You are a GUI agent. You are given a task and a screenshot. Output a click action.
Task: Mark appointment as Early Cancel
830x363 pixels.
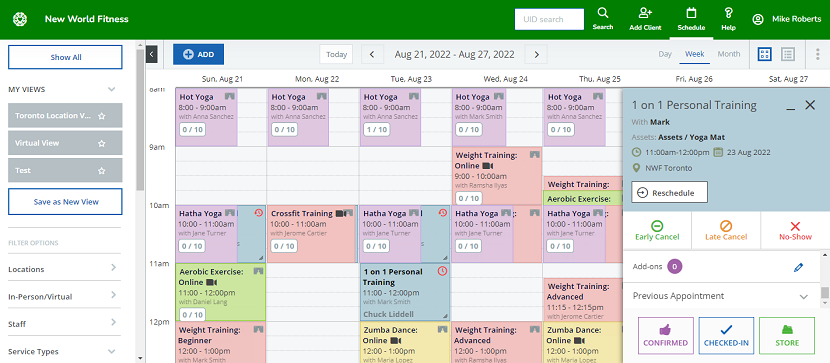click(657, 231)
